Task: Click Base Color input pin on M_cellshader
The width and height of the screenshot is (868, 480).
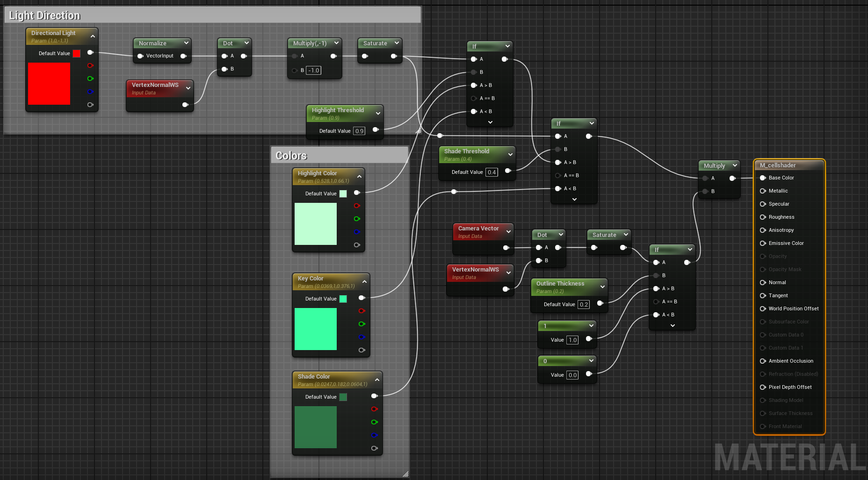Action: tap(763, 178)
